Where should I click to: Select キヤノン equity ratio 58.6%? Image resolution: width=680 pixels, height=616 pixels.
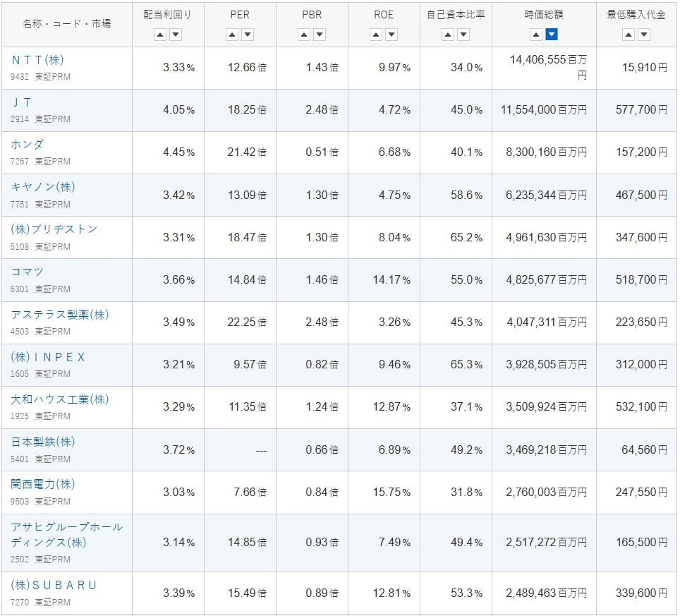466,195
